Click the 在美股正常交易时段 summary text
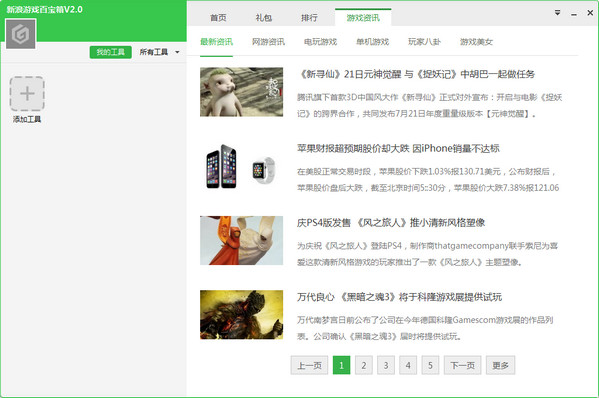 (428, 180)
